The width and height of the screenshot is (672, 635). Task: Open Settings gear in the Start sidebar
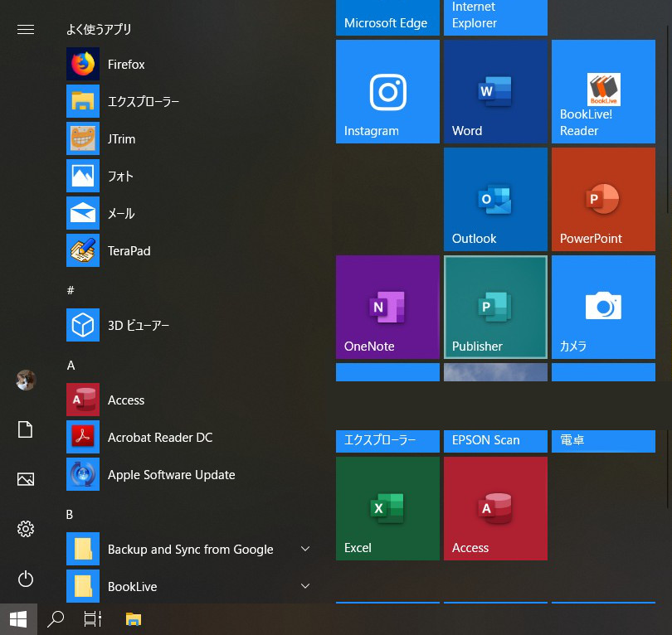coord(25,529)
